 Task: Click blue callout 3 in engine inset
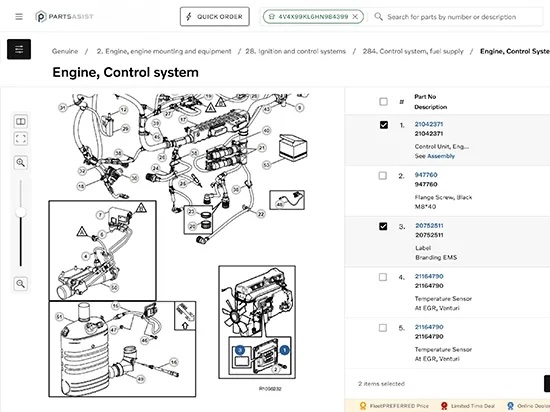[x=240, y=350]
